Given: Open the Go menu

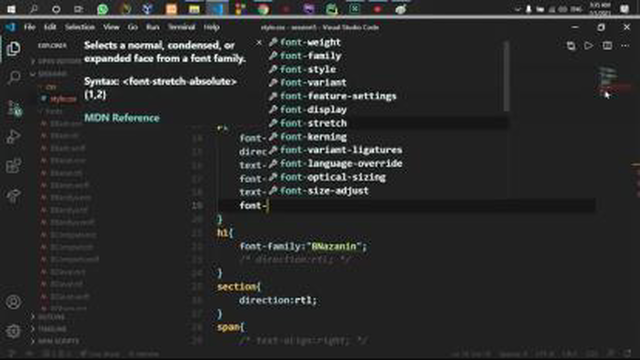Looking at the screenshot, I should point(133,27).
